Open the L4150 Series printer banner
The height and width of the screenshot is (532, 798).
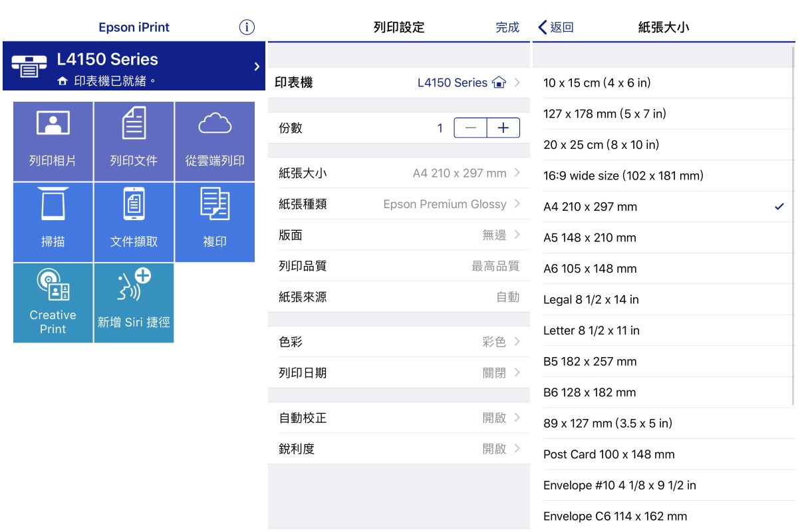pos(134,66)
